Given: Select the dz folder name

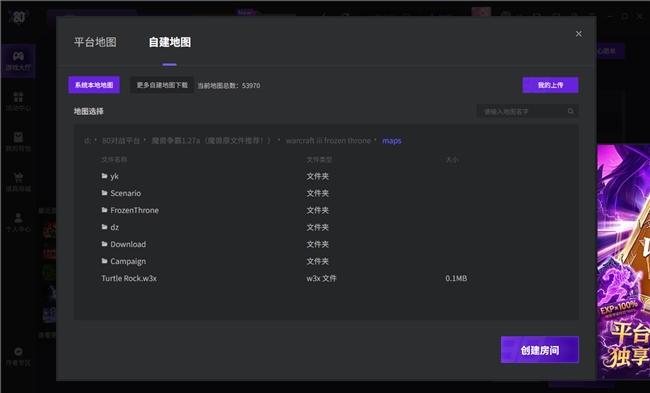Looking at the screenshot, I should [114, 227].
